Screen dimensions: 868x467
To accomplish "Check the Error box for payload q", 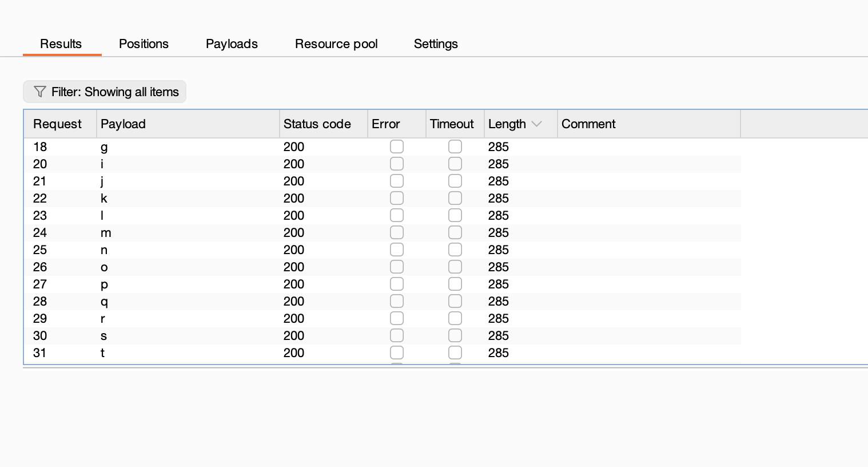I will click(396, 302).
